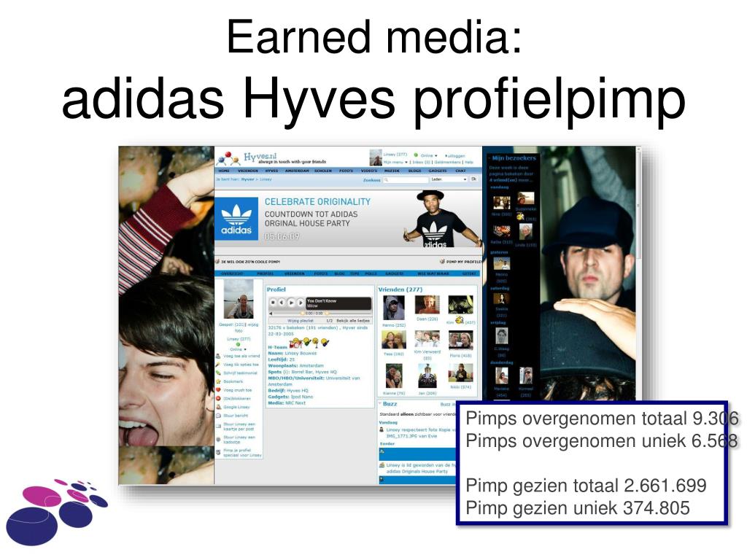Viewport: 747px width, 560px height.
Task: Click the 'Ik wil ook zo'n coole pimp' icon
Action: point(217,262)
